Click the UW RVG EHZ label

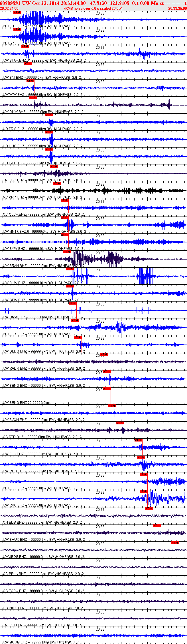pyautogui.click(x=42, y=505)
